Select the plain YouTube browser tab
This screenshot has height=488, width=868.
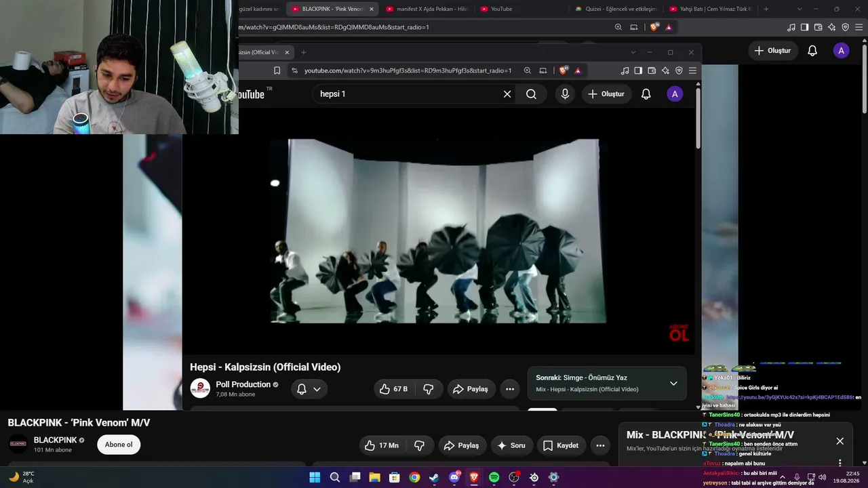(521, 9)
